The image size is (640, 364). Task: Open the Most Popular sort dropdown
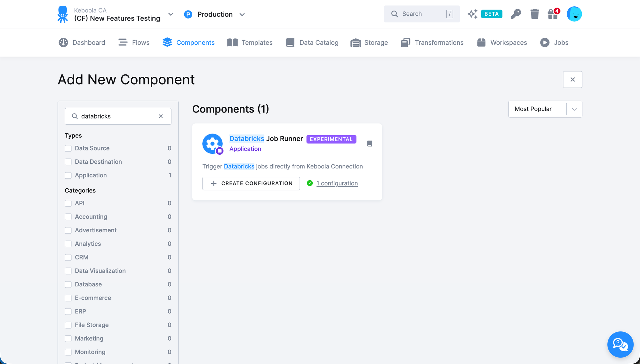pos(545,109)
